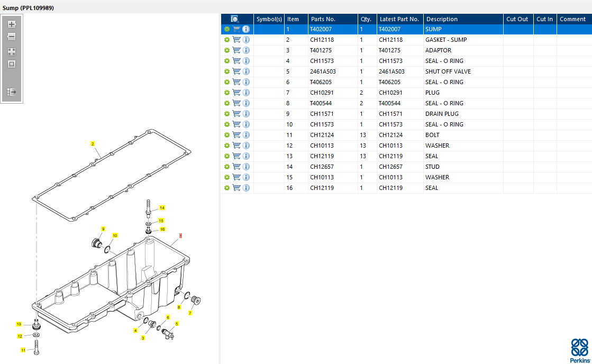This screenshot has height=364, width=592.
Task: Open info for the STUD row
Action: pos(246,167)
